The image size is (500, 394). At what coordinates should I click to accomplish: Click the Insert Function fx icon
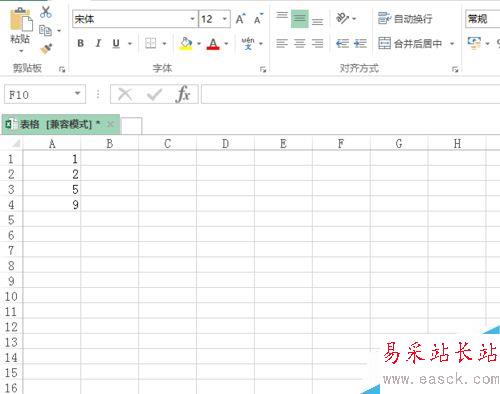tap(183, 94)
